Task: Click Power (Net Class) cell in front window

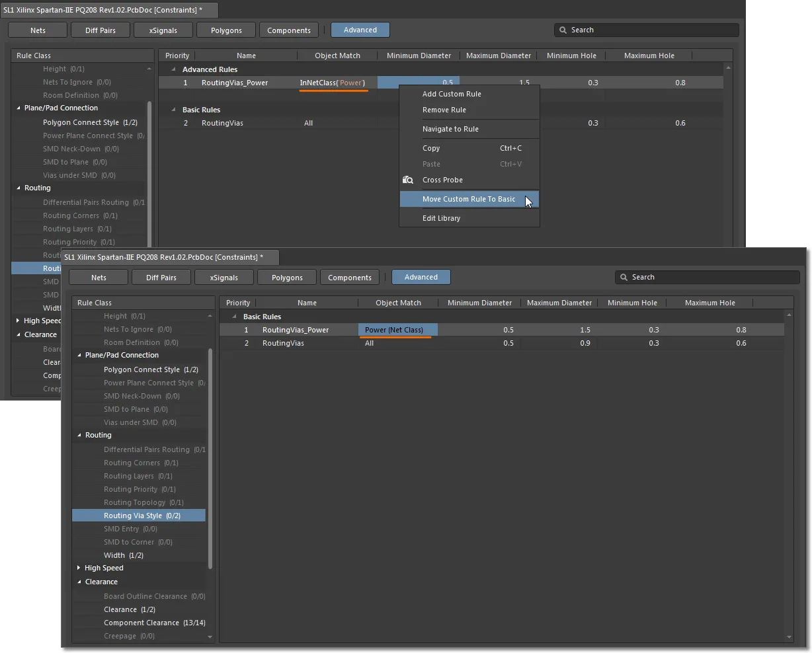Action: pos(397,330)
